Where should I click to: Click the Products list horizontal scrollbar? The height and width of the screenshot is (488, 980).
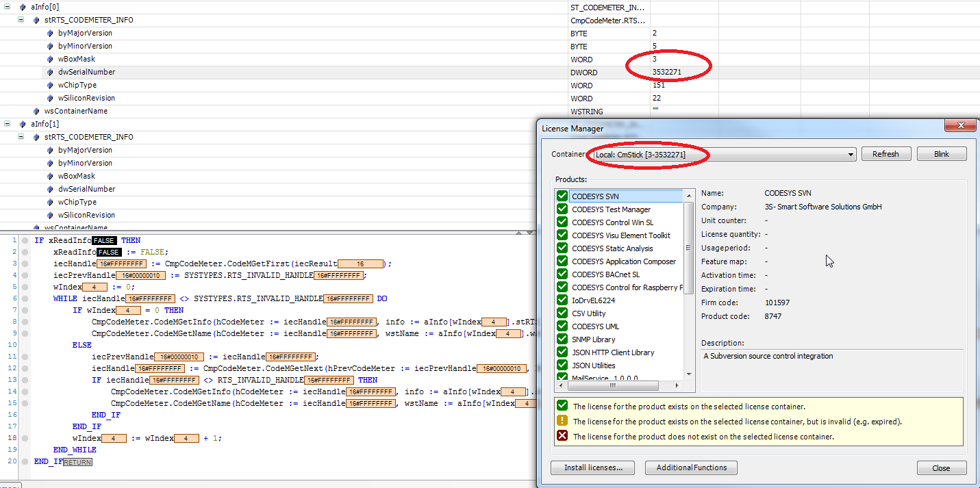(x=620, y=385)
